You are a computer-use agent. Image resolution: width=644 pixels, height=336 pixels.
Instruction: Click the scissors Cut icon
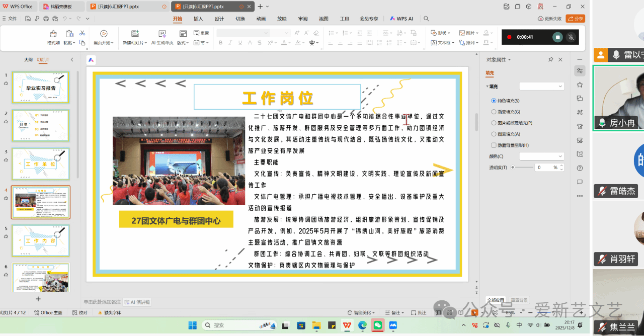tap(83, 33)
